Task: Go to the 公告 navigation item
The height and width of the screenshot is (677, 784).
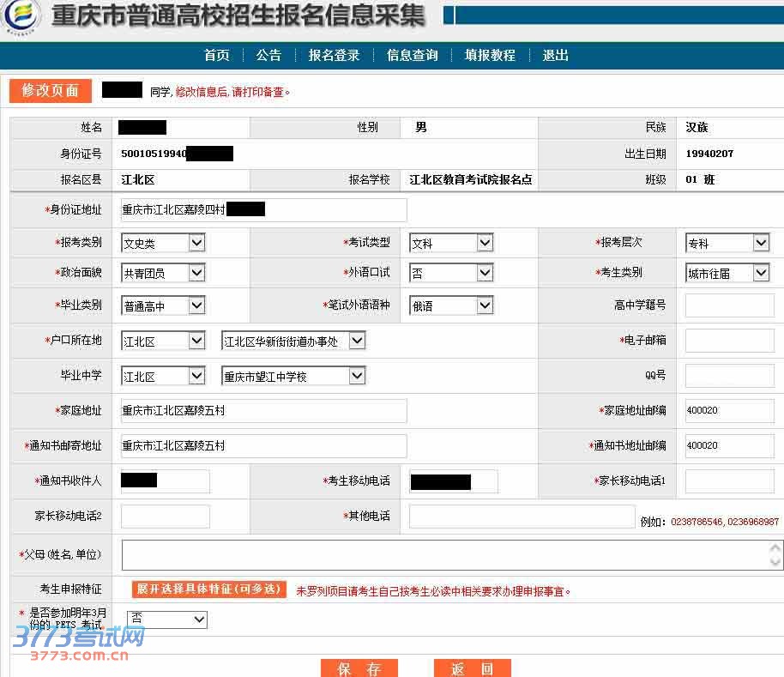Action: [x=268, y=55]
